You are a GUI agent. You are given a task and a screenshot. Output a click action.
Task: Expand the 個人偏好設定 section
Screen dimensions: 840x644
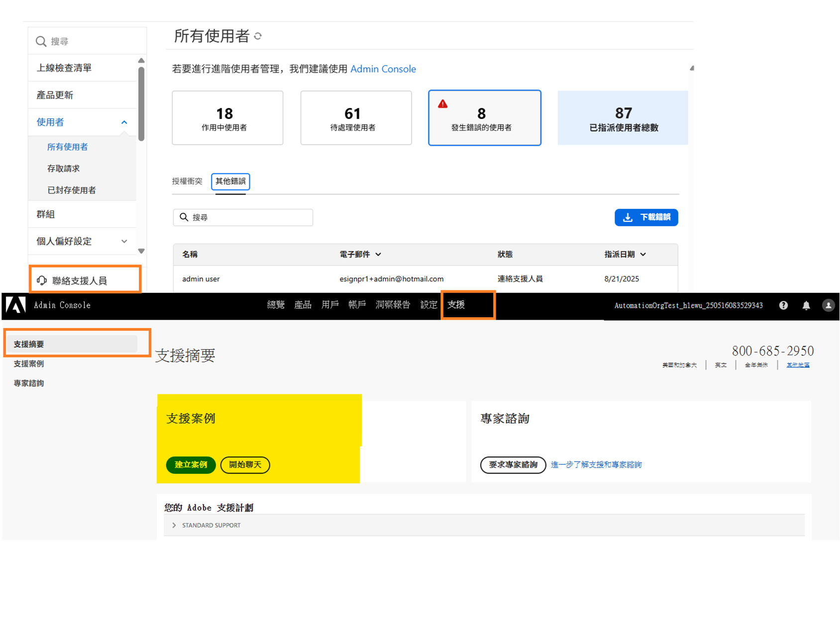[124, 241]
